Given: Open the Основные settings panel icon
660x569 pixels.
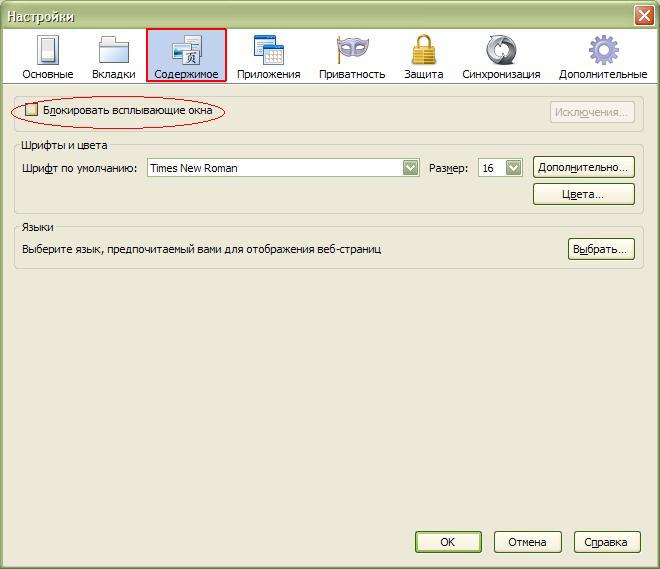Looking at the screenshot, I should (48, 56).
